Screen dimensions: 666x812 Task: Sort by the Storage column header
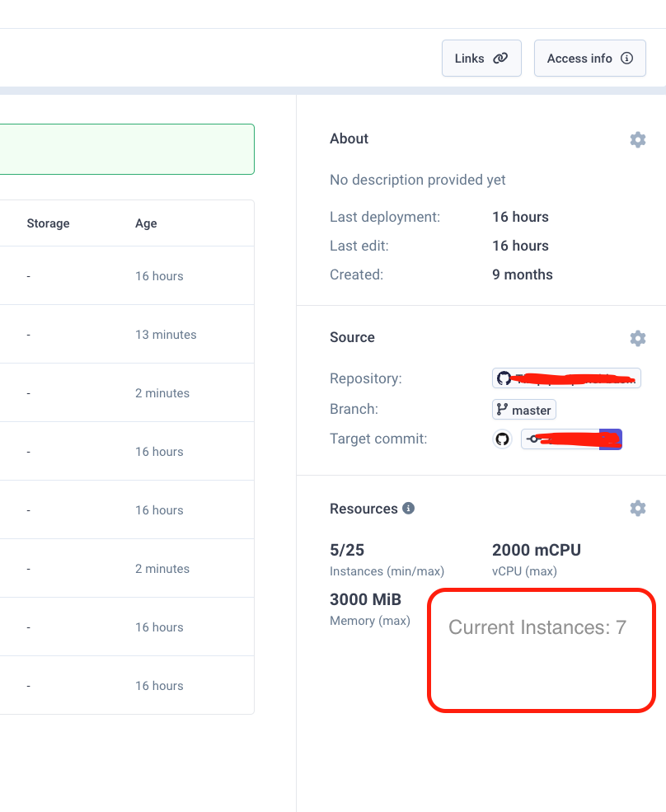point(48,223)
